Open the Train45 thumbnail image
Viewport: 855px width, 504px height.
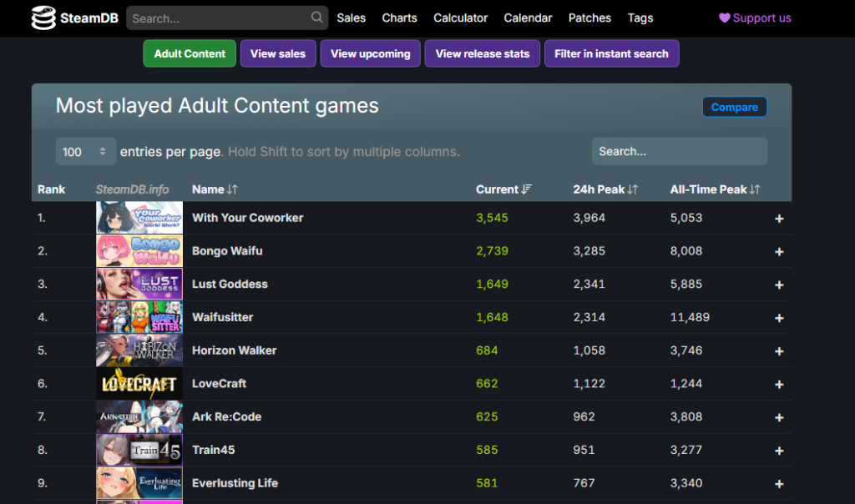click(x=139, y=450)
